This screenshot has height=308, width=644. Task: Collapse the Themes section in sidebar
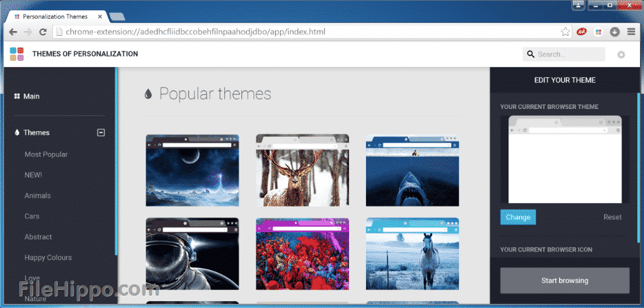point(101,133)
